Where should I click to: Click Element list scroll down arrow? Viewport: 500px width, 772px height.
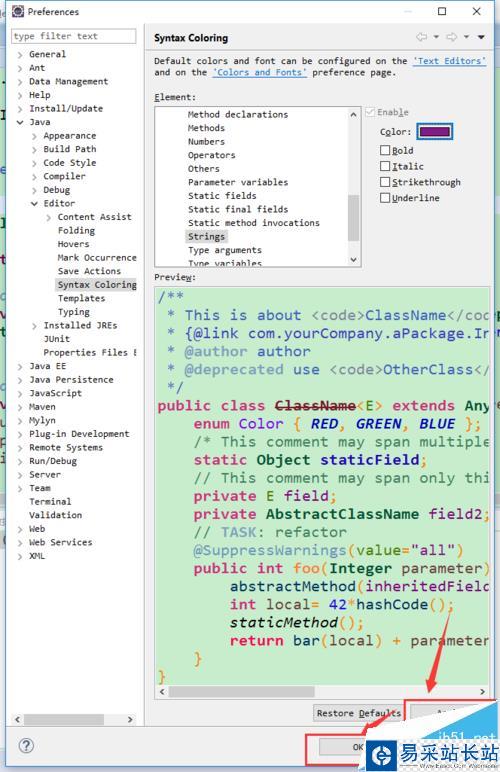353,259
